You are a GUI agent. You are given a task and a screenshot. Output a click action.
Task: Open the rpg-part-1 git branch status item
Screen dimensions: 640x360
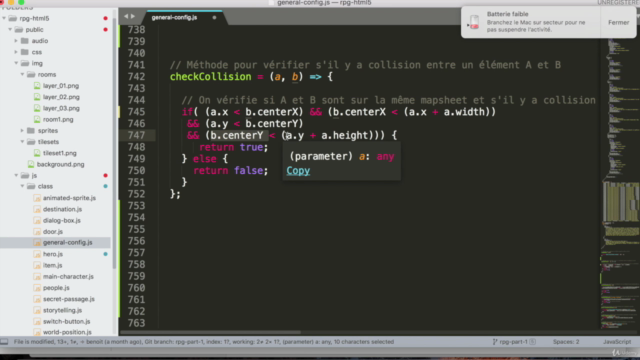tap(513, 342)
